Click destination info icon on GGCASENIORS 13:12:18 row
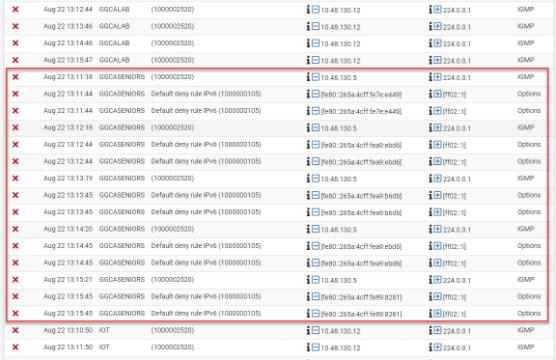 (430, 128)
